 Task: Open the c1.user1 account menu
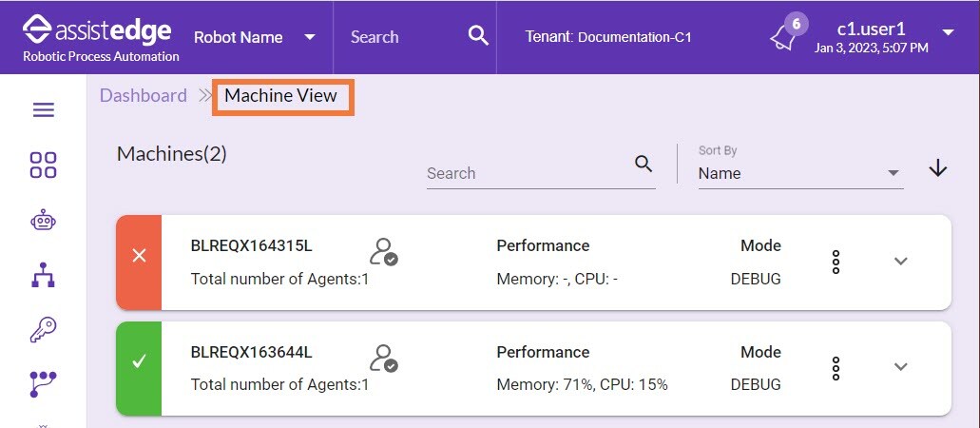pos(884,37)
